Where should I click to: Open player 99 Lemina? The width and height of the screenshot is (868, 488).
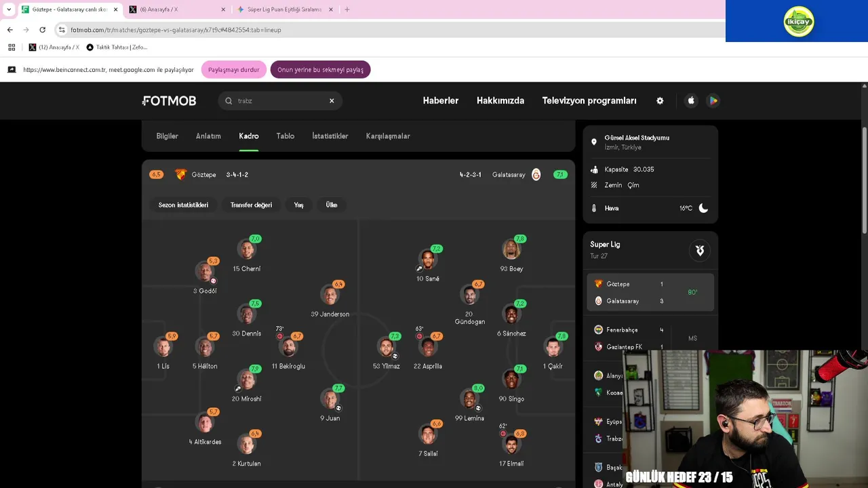coord(470,403)
